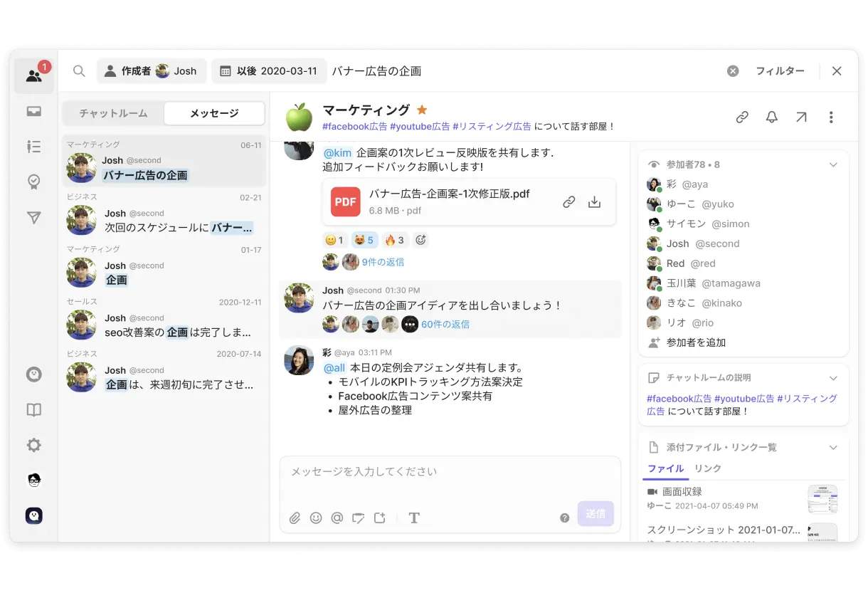
Task: Toggle the fire reaction with count 3
Action: coord(393,240)
